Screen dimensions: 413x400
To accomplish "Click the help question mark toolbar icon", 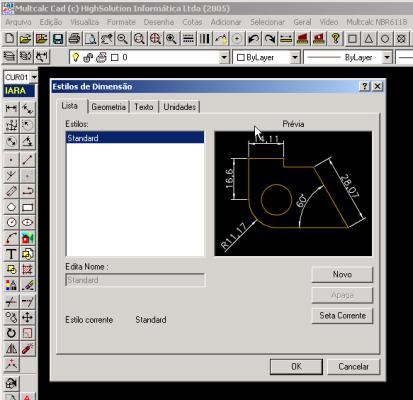I will tap(336, 39).
